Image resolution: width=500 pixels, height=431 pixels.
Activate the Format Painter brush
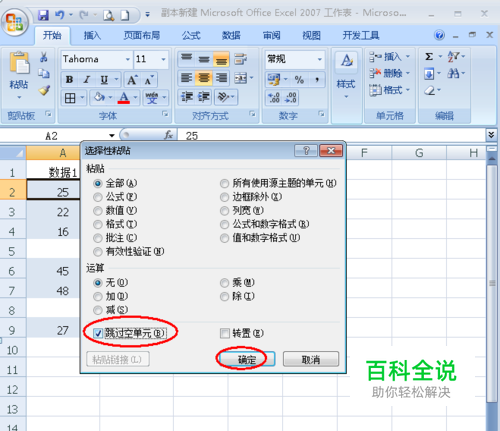pos(44,90)
